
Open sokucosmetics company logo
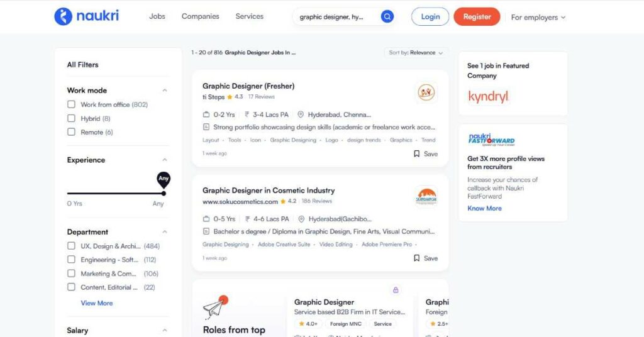click(426, 197)
